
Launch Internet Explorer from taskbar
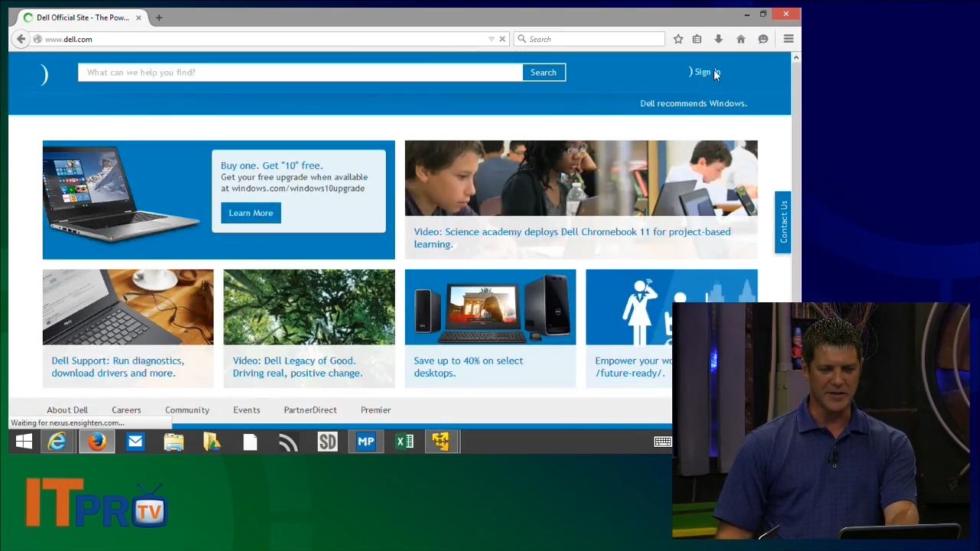point(57,442)
